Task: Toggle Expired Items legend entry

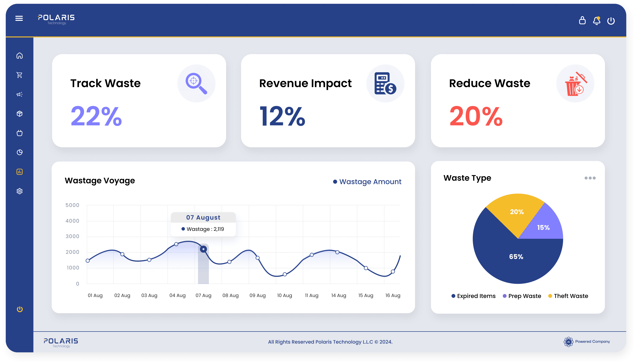Action: [473, 296]
